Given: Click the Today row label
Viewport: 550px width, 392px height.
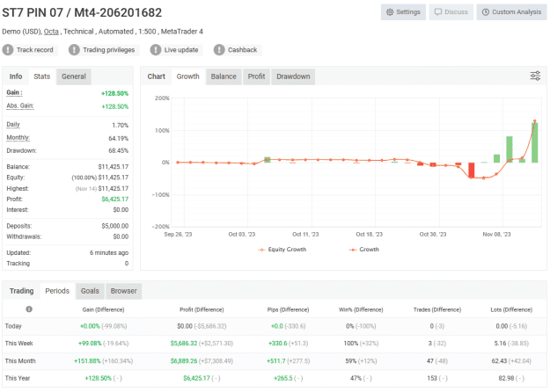Looking at the screenshot, I should (x=13, y=326).
